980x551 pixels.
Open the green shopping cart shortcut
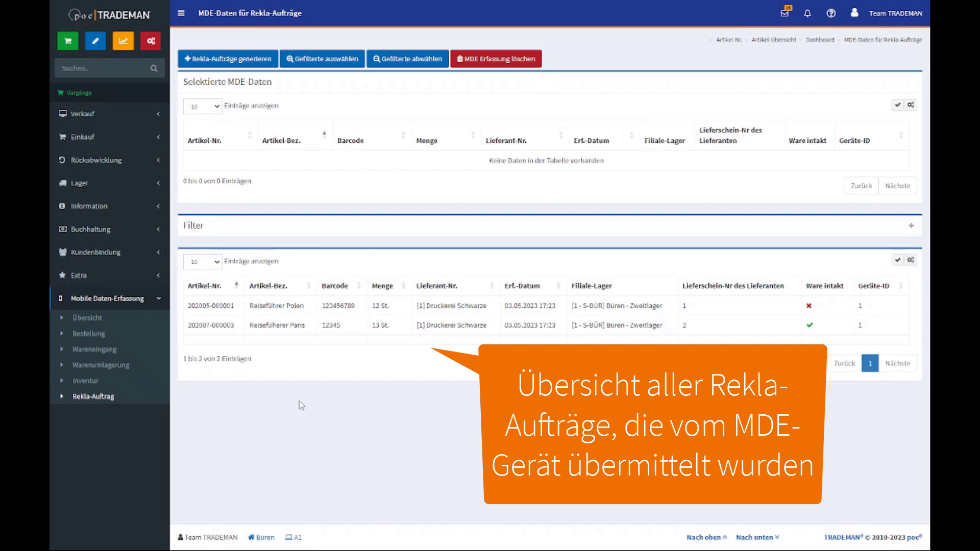pyautogui.click(x=68, y=41)
